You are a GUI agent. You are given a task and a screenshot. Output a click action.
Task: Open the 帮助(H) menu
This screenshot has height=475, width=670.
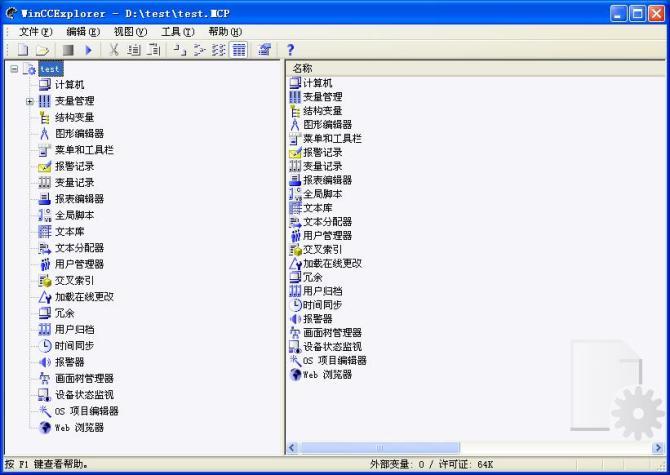pyautogui.click(x=225, y=32)
